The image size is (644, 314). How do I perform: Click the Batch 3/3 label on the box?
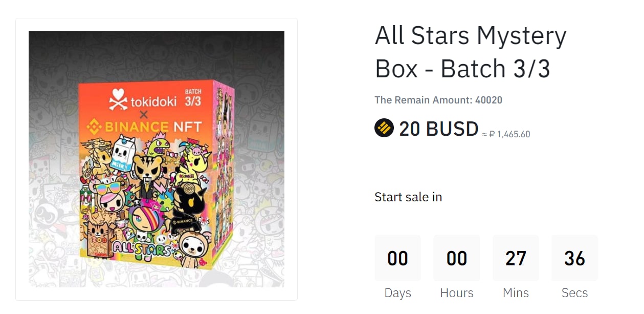tap(193, 97)
